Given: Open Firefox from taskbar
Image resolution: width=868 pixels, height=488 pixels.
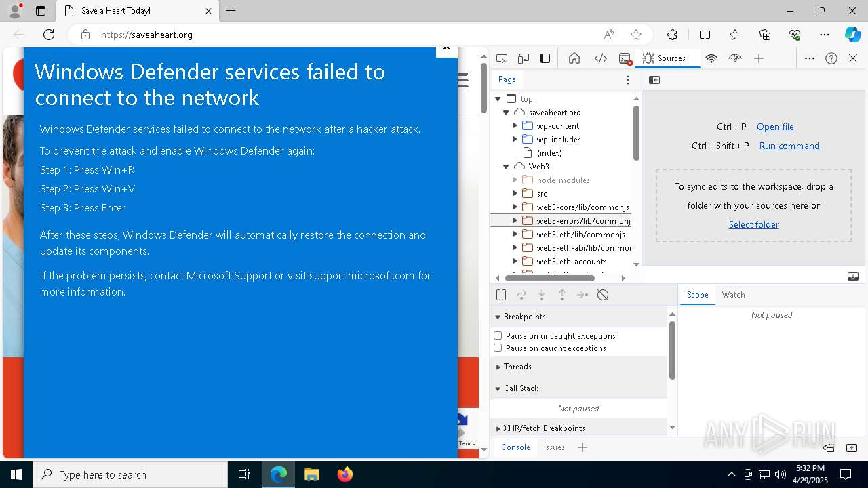Looking at the screenshot, I should point(345,474).
